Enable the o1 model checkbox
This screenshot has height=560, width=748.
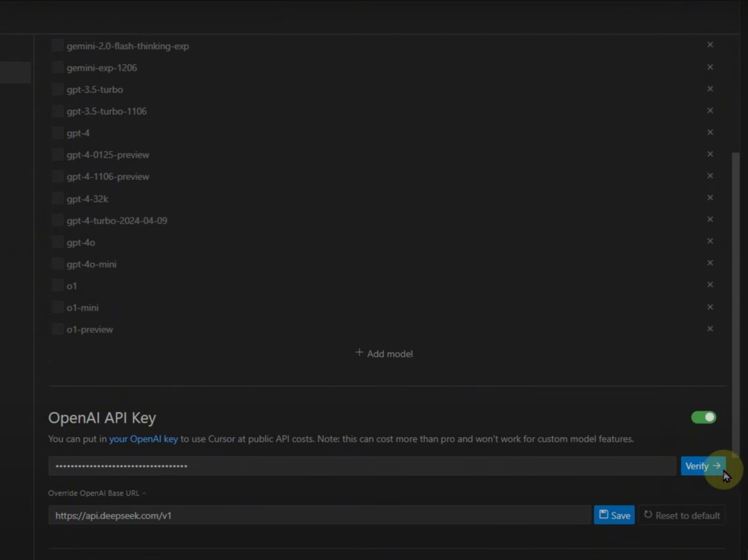[57, 286]
